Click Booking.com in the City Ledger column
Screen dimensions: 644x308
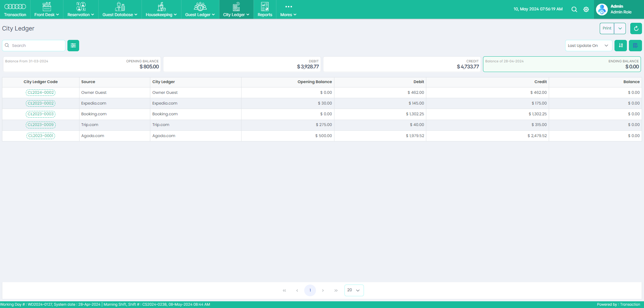click(165, 114)
